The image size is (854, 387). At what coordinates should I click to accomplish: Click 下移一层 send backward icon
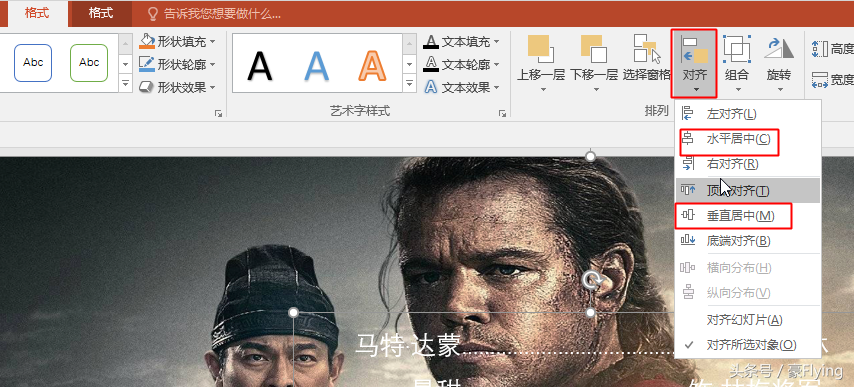coord(594,48)
